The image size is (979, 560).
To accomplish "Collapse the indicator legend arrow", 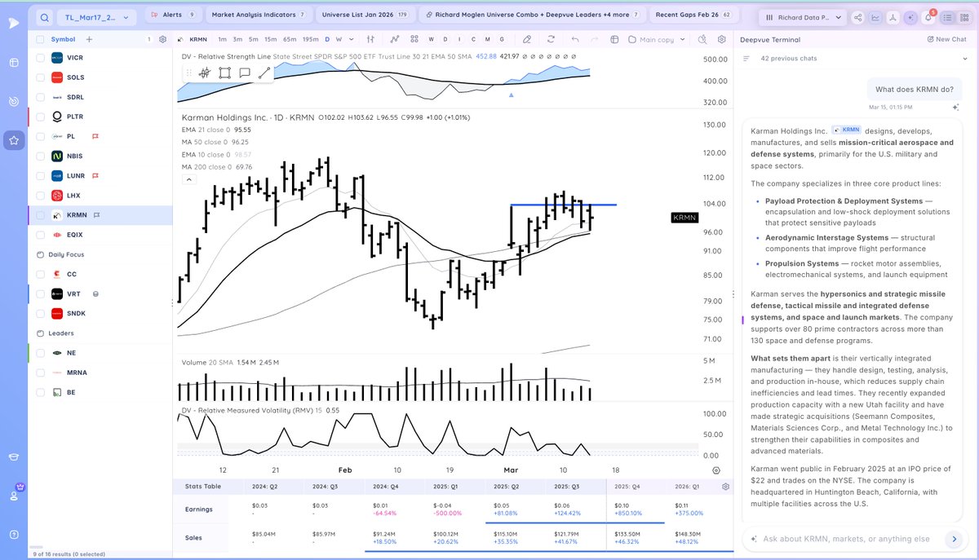I will pos(188,179).
